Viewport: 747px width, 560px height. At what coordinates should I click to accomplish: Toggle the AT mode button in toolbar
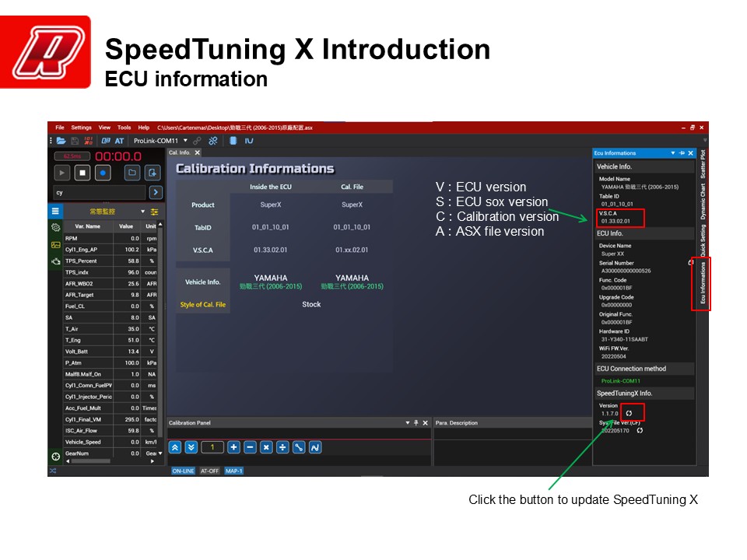coord(119,141)
